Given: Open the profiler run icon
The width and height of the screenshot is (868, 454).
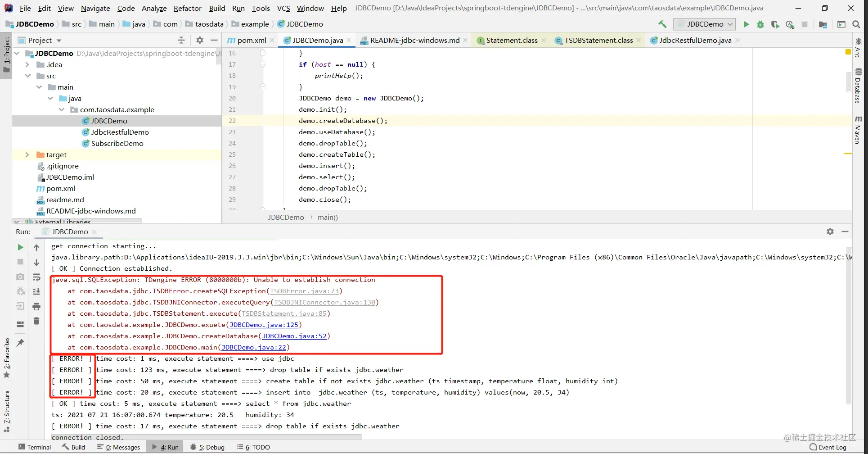Looking at the screenshot, I should [790, 24].
